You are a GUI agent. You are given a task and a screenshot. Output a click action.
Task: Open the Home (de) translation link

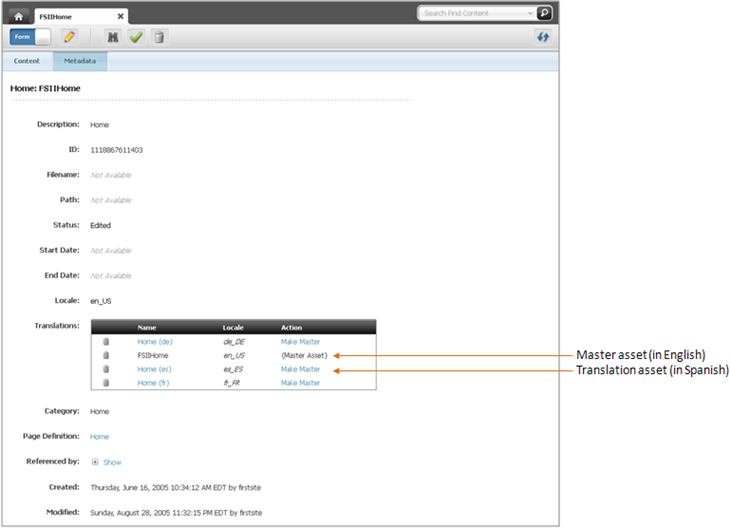(x=155, y=342)
